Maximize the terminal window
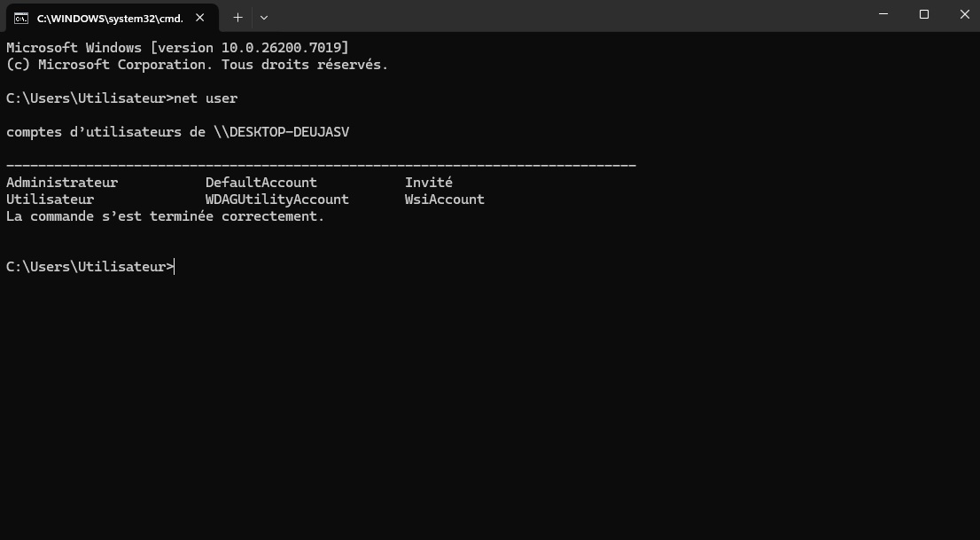Viewport: 980px width, 540px height. [924, 14]
